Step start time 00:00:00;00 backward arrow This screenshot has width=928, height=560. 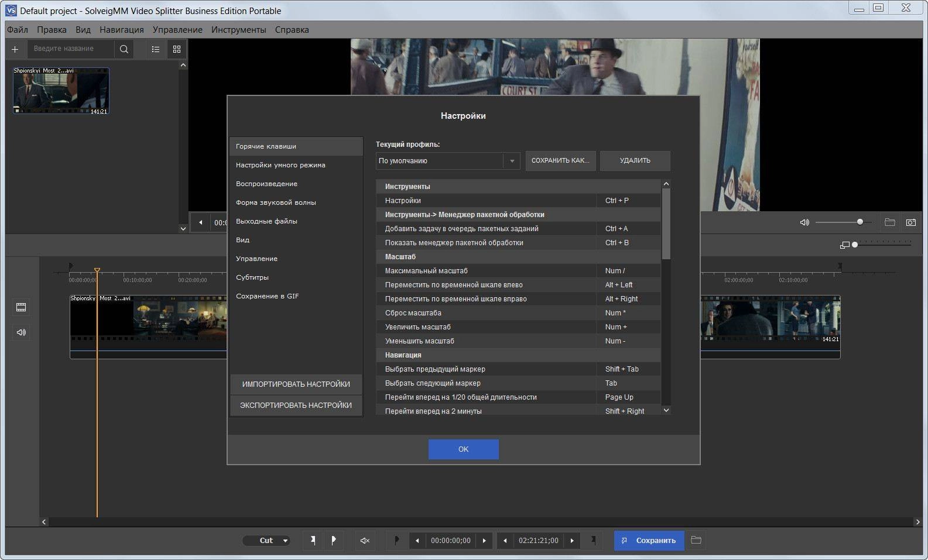pyautogui.click(x=417, y=540)
